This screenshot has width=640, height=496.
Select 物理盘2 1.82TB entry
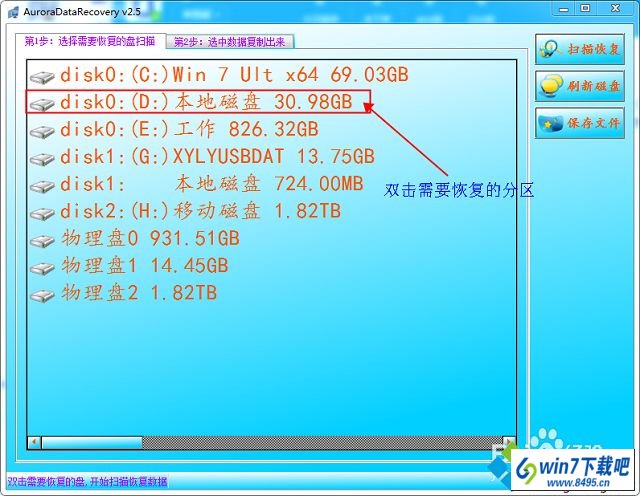[x=139, y=293]
